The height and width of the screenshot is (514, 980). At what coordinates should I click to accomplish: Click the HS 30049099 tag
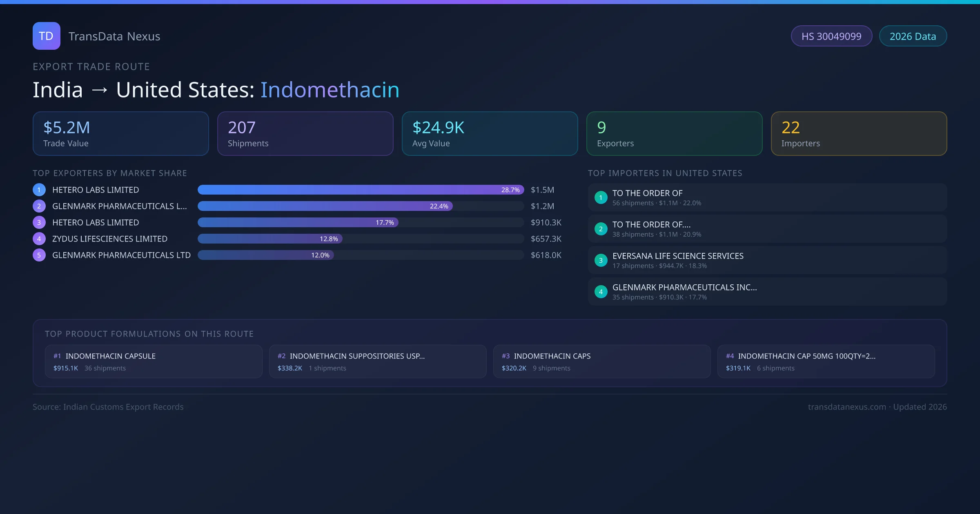point(831,36)
